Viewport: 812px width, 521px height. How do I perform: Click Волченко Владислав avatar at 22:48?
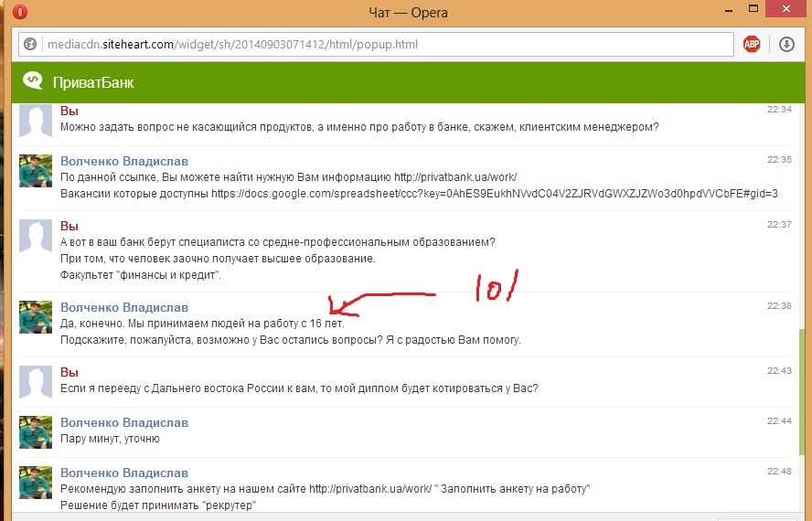coord(36,483)
